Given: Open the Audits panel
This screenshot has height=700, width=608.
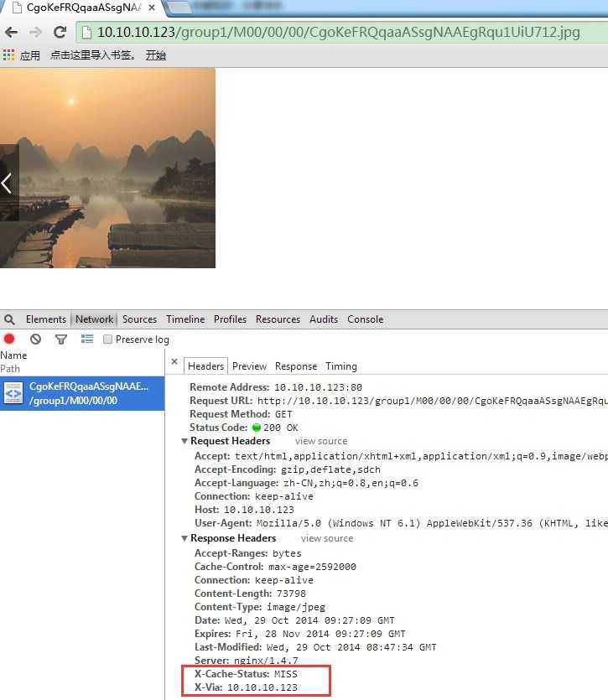Looking at the screenshot, I should pos(324,319).
